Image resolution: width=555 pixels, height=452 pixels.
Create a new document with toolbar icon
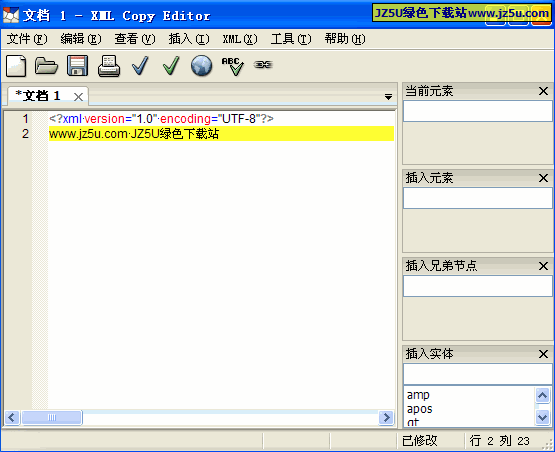pos(16,66)
